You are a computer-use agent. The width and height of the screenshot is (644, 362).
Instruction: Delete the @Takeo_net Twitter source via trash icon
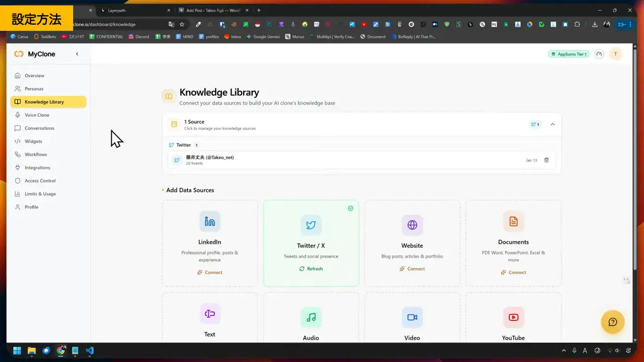click(x=546, y=160)
